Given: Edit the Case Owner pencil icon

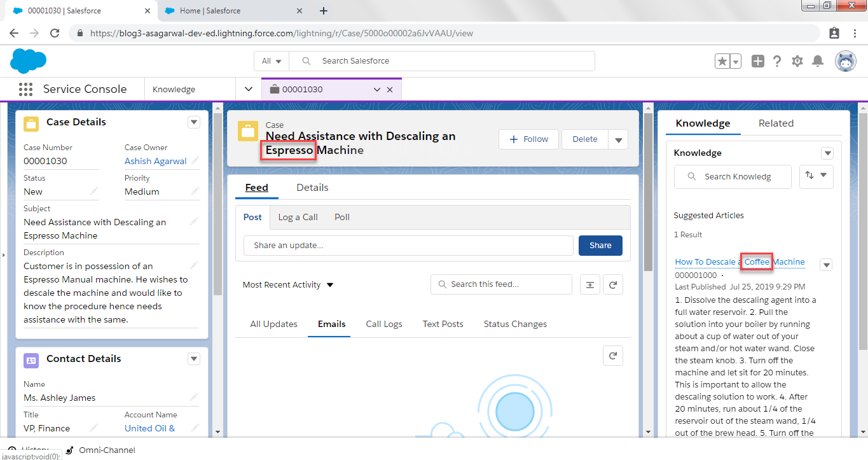Looking at the screenshot, I should 195,160.
